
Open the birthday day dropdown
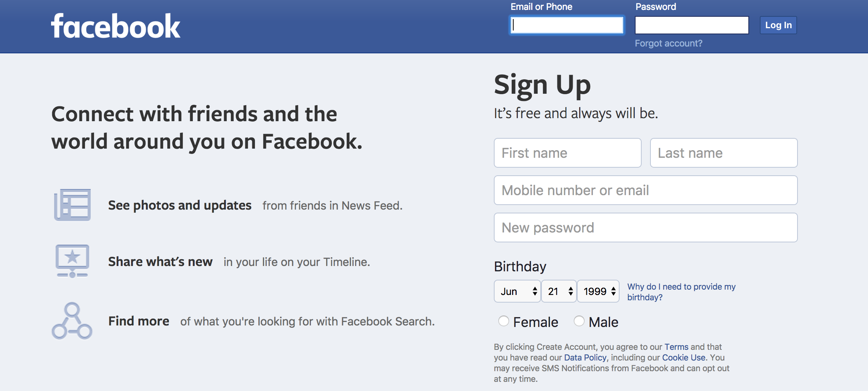pyautogui.click(x=559, y=292)
